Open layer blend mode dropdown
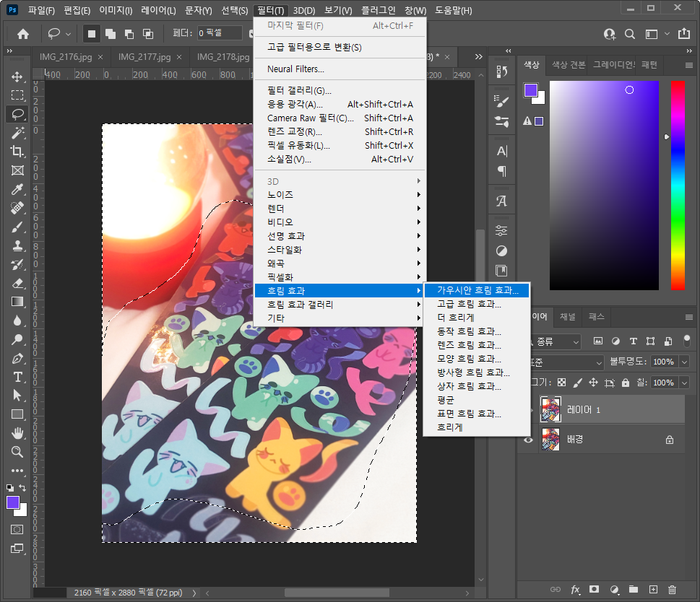The width and height of the screenshot is (700, 602). [x=567, y=362]
